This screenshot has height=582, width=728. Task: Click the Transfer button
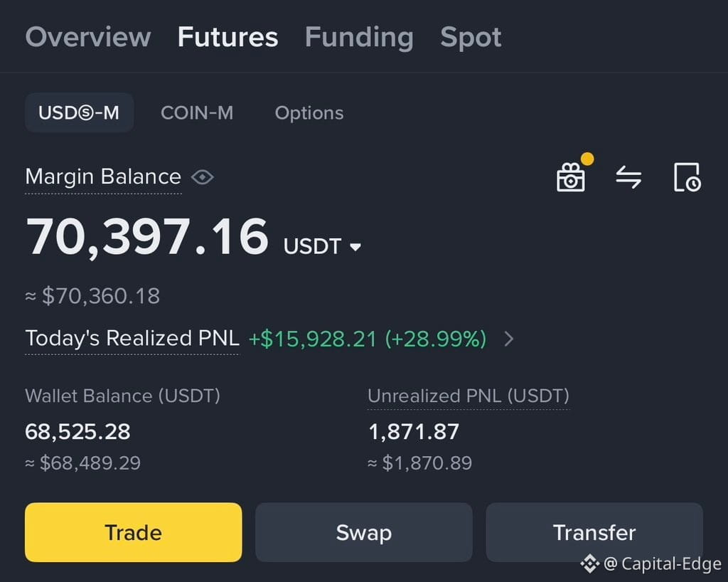[594, 532]
